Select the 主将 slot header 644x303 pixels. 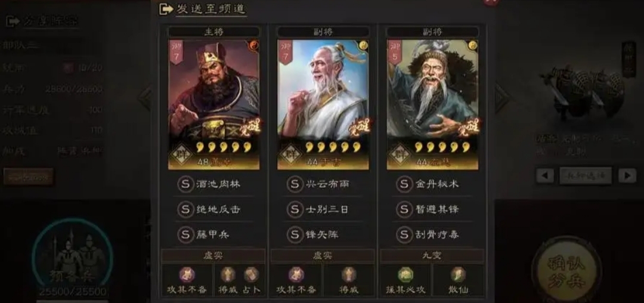click(213, 32)
